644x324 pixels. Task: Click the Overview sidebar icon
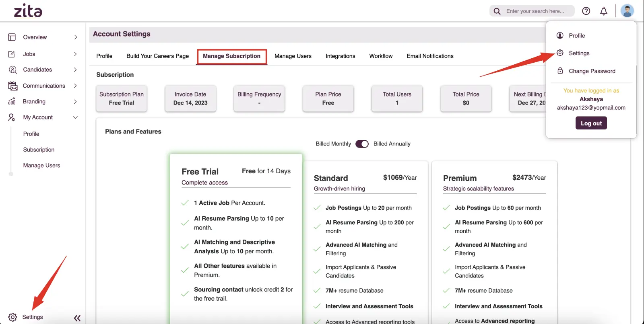pyautogui.click(x=12, y=37)
